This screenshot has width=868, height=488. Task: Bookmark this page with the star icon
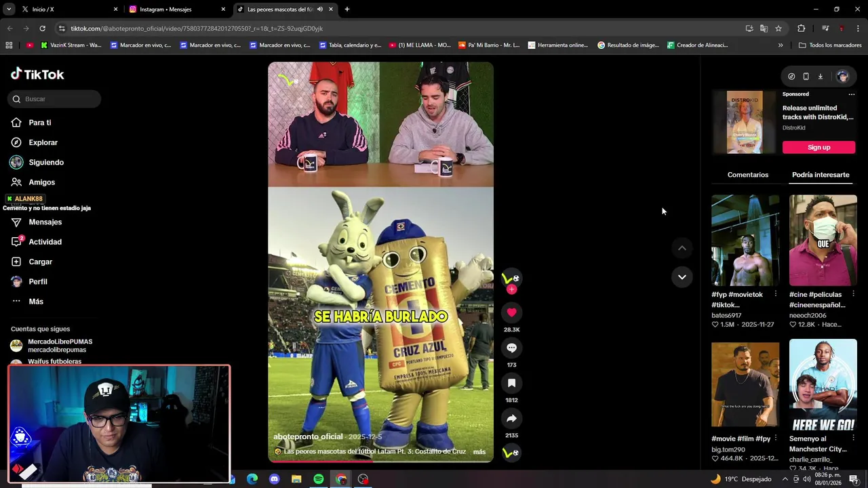(778, 28)
